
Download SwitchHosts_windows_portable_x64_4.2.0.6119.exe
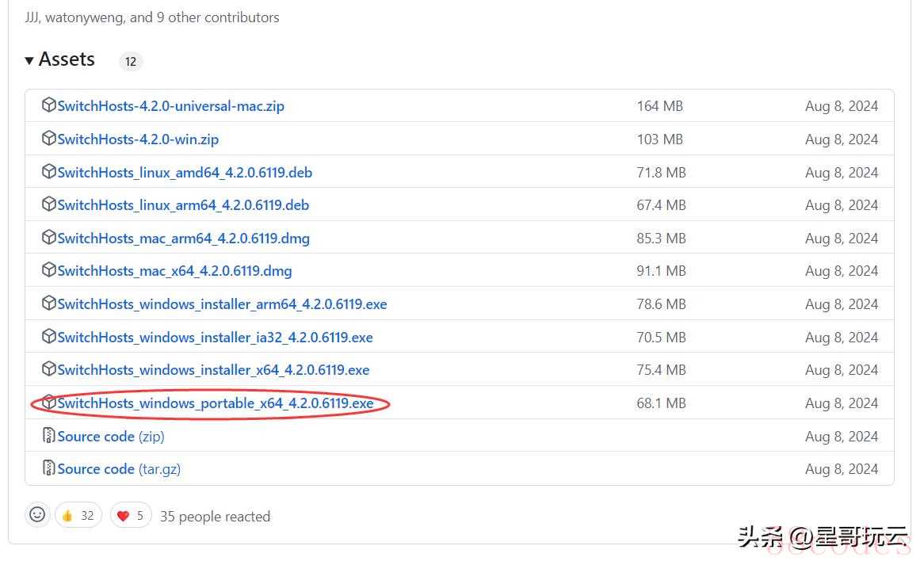pos(216,403)
